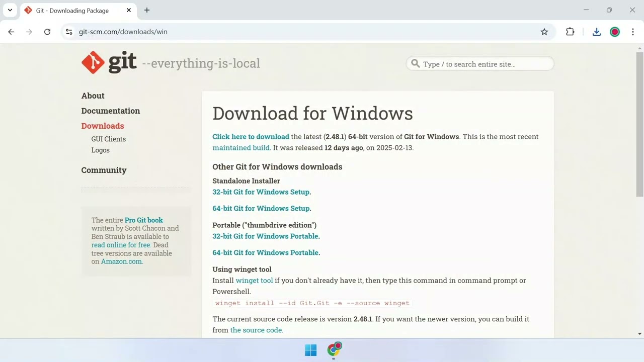Viewport: 644px width, 362px height.
Task: Select the Git Downloading Package tab
Action: [x=77, y=10]
